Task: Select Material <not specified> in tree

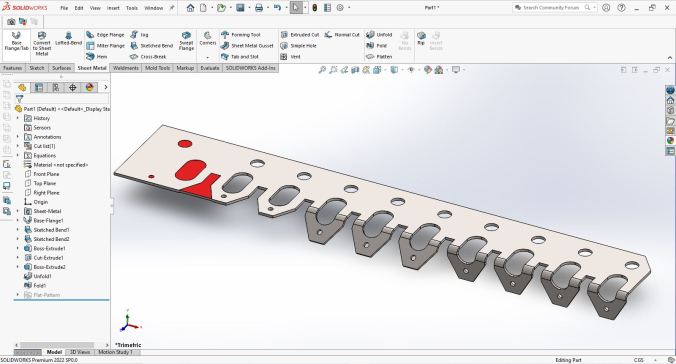Action: [x=56, y=165]
